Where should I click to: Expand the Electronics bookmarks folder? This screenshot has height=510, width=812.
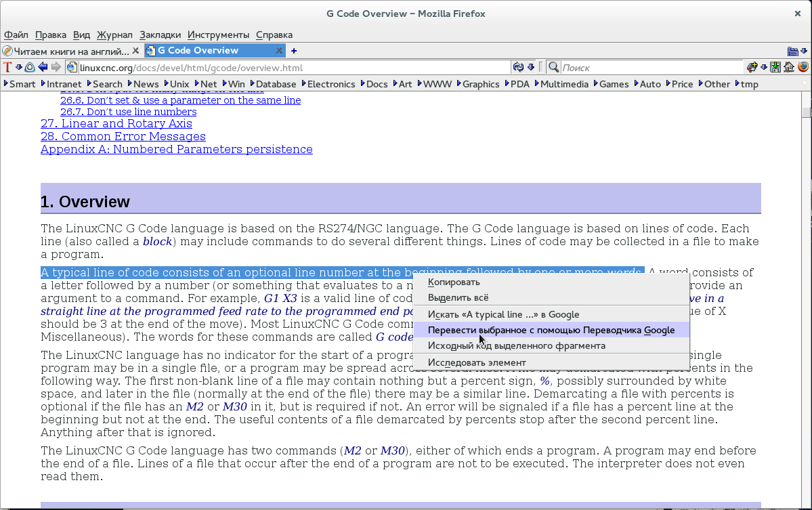pos(328,84)
